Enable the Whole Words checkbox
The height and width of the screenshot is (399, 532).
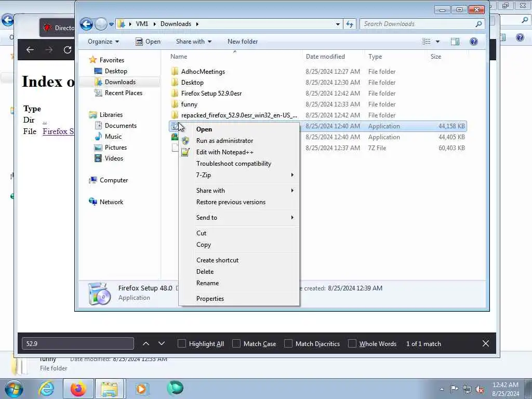click(x=352, y=344)
